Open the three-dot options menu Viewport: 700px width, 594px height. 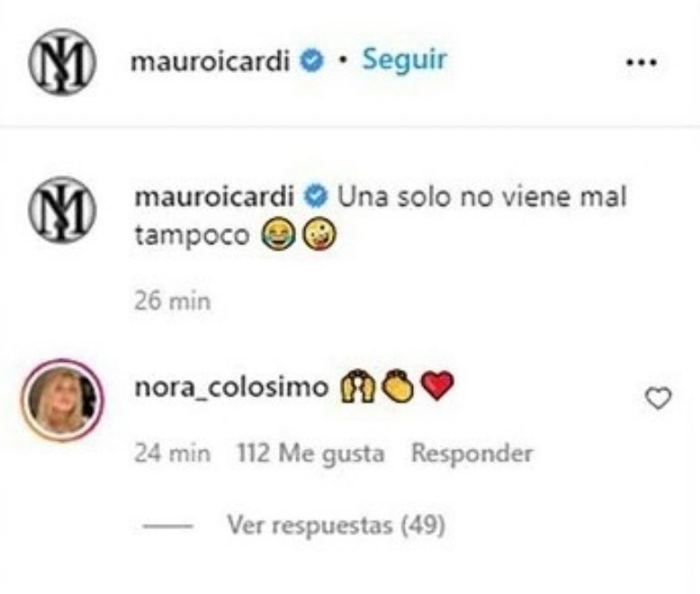point(642,63)
